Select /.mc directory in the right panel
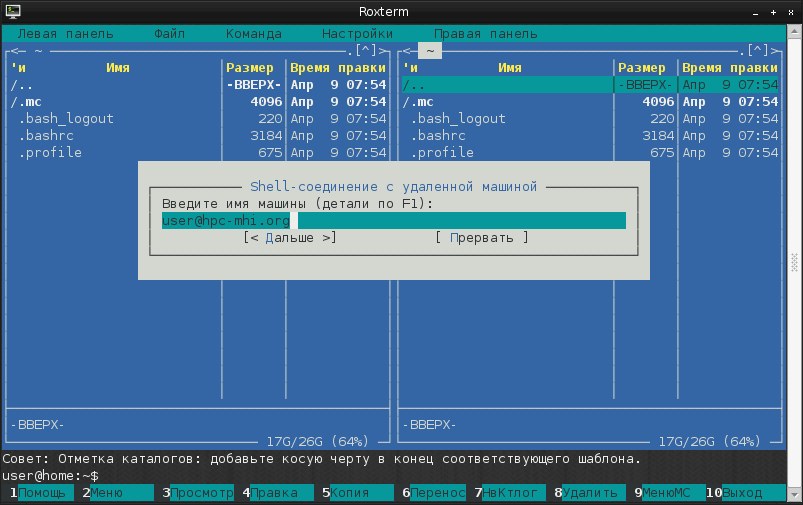Image resolution: width=803 pixels, height=505 pixels. (x=418, y=102)
